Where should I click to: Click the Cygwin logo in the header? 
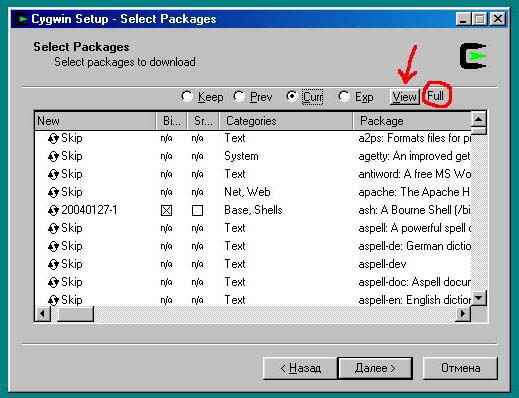[x=473, y=56]
